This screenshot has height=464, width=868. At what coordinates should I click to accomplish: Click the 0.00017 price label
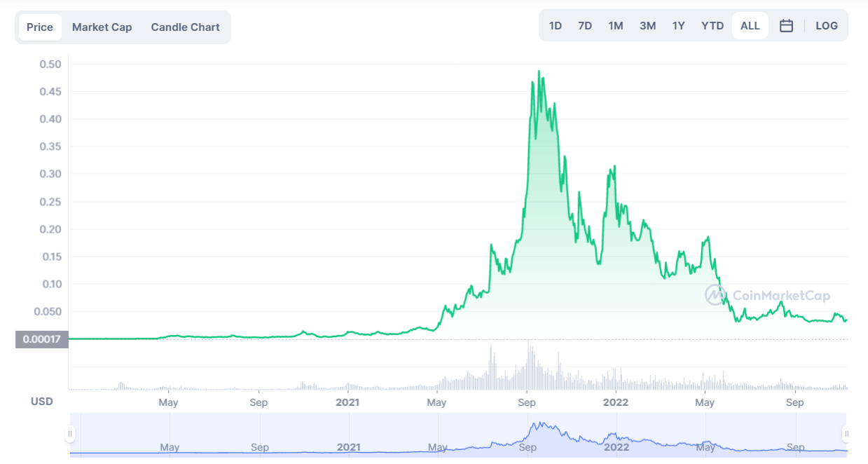(x=41, y=340)
